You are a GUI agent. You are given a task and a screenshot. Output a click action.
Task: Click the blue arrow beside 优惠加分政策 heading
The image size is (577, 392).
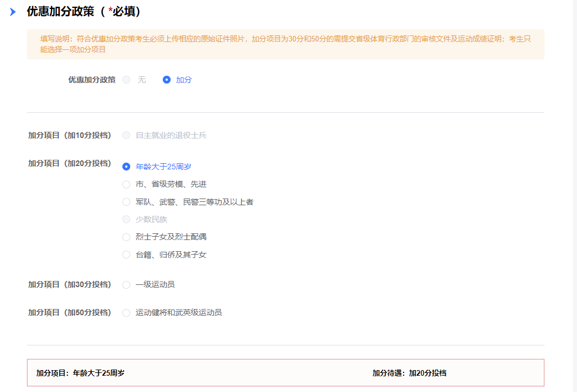click(x=13, y=12)
